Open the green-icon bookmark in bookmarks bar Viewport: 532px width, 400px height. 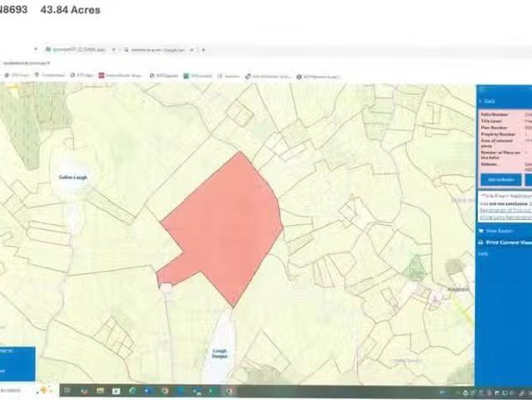pyautogui.click(x=187, y=76)
